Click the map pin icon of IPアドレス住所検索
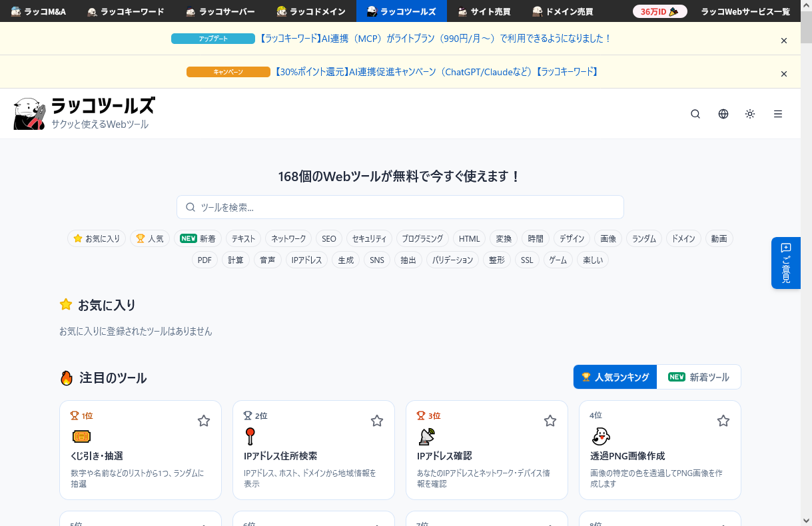Screen dimensions: 812x526 click(x=251, y=437)
